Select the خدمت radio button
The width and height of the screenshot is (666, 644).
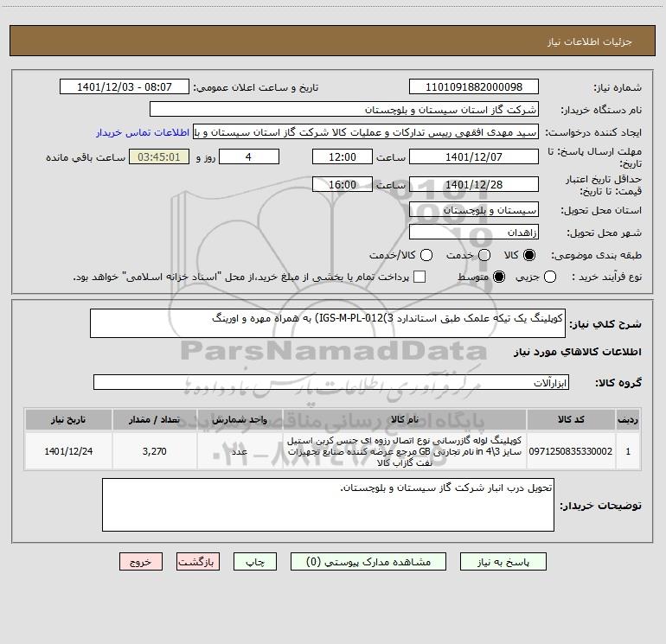(484, 255)
